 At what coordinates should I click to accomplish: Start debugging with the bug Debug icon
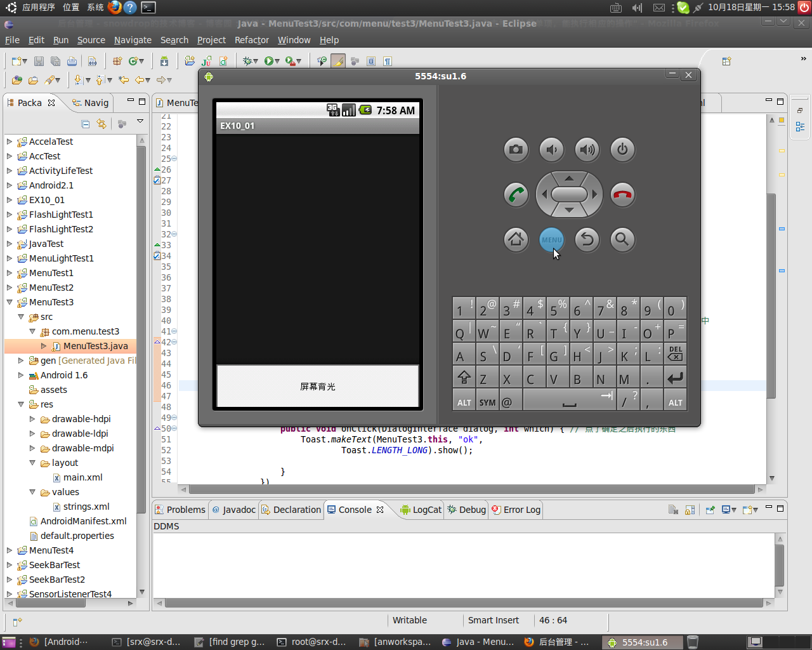click(x=247, y=61)
